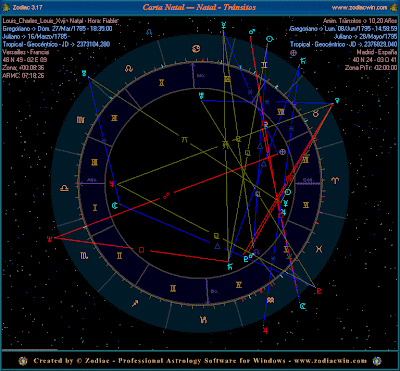The width and height of the screenshot is (400, 371).
Task: Click the 'Madrid - España' location text
Action: 377,52
